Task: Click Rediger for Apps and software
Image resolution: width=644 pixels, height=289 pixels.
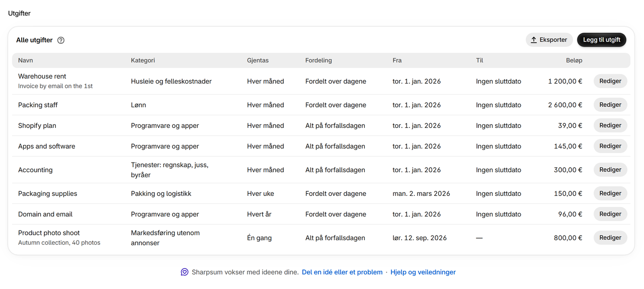Action: click(610, 146)
